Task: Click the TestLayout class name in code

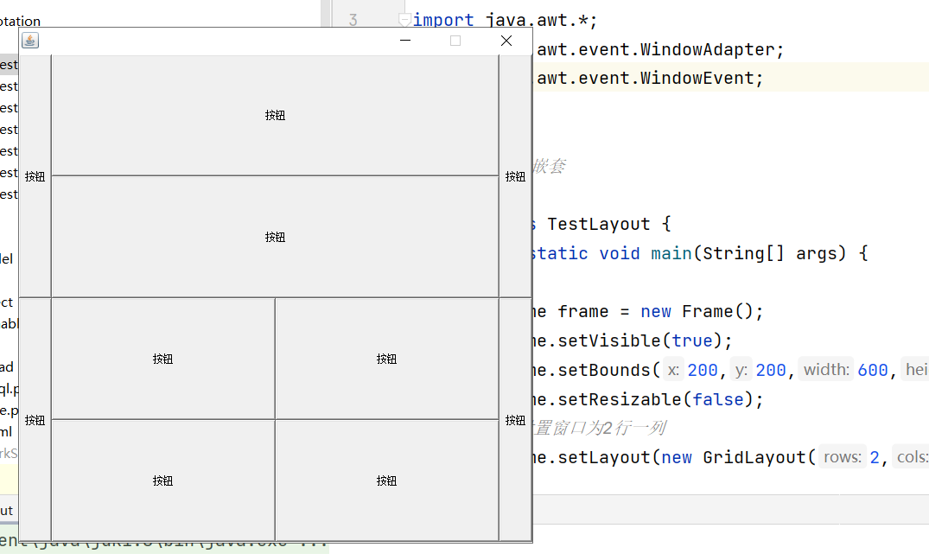Action: 598,225
